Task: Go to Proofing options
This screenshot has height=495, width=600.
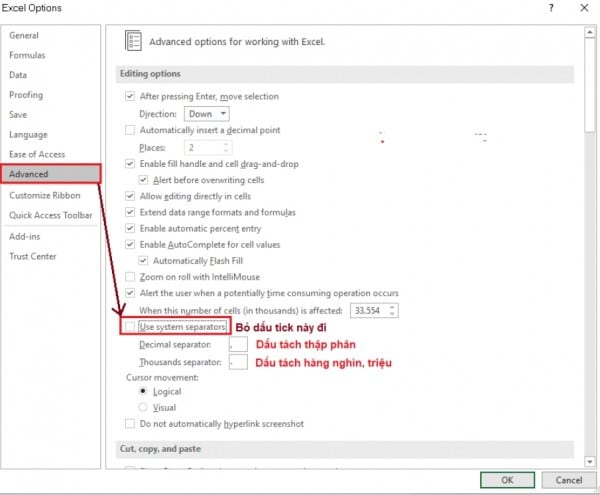Action: 26,95
